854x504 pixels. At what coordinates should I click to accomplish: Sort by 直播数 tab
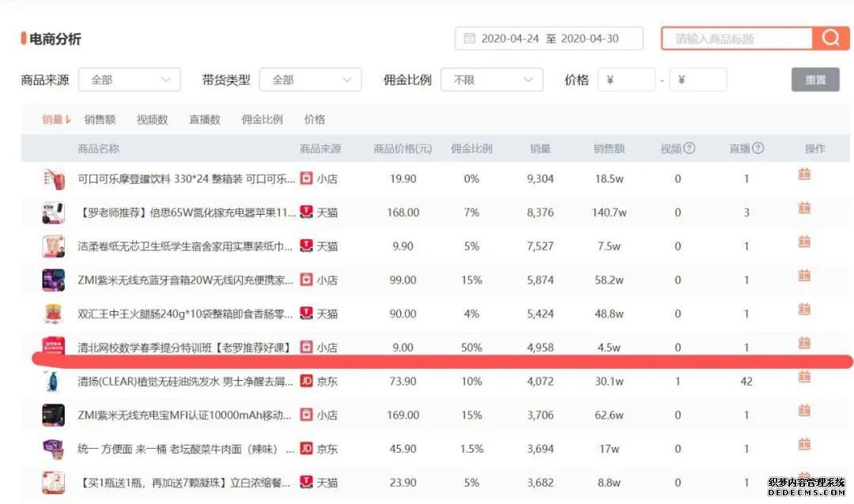click(204, 119)
